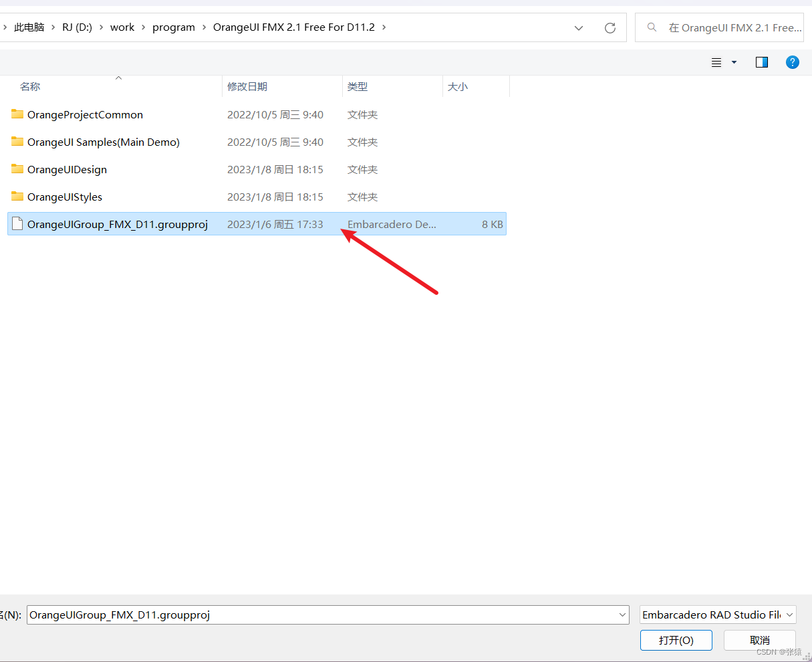812x662 pixels.
Task: Sort by 名称 column header
Action: click(x=31, y=86)
